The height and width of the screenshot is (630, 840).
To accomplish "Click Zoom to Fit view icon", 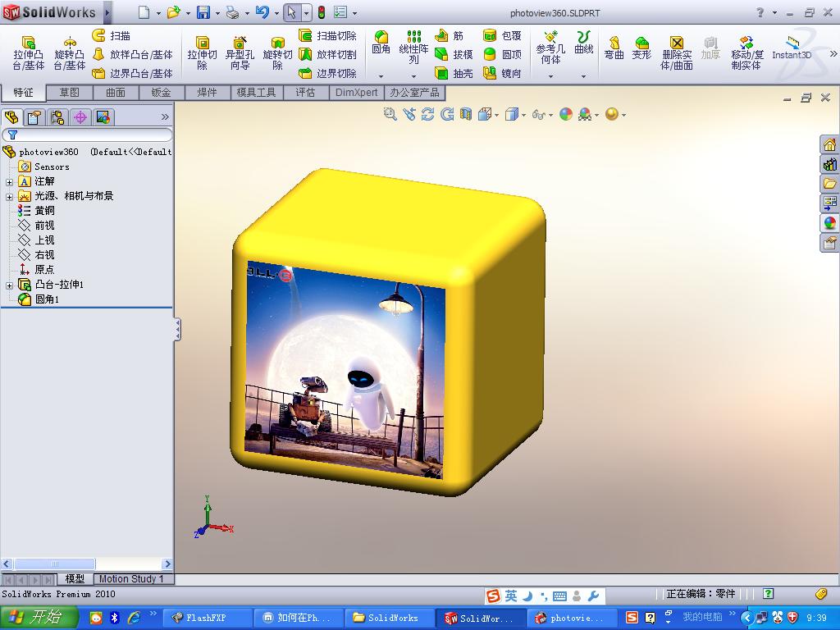I will [390, 114].
